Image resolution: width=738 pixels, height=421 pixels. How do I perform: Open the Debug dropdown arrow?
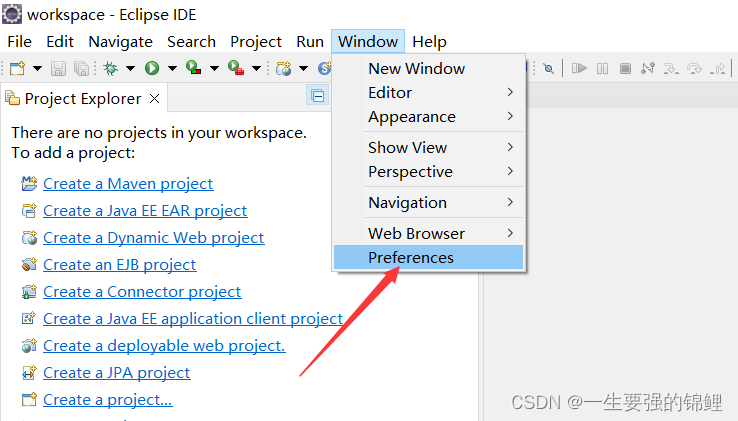(130, 69)
